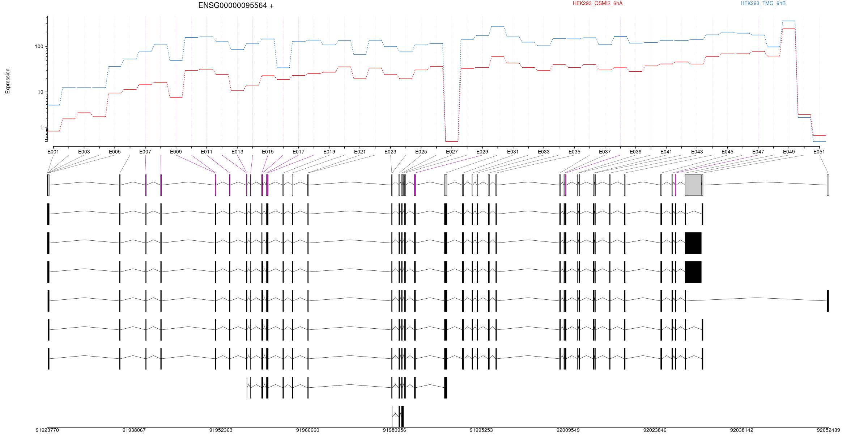Click exon label E043

point(697,152)
